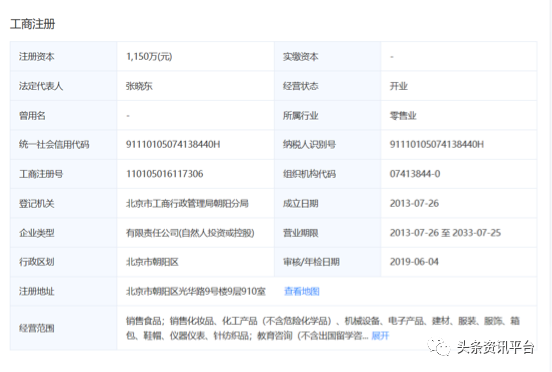Select the 成立日期 label
Screen dimensions: 552x372
[x=300, y=203]
